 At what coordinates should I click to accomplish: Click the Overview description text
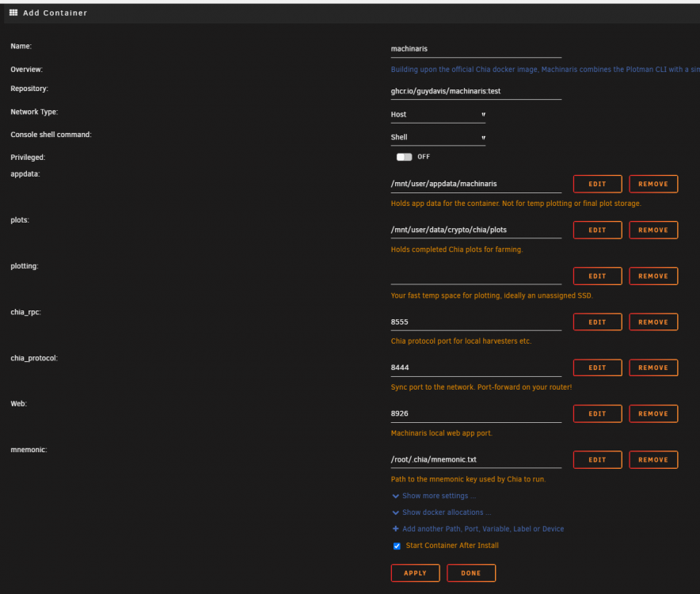coord(545,69)
